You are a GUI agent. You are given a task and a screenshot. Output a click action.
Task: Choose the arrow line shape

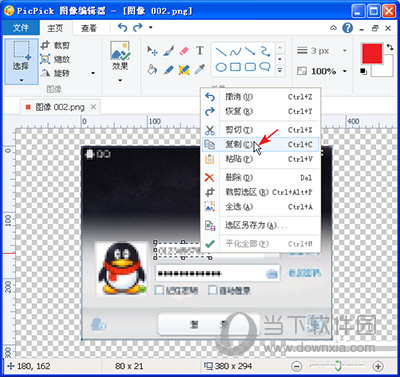click(250, 52)
